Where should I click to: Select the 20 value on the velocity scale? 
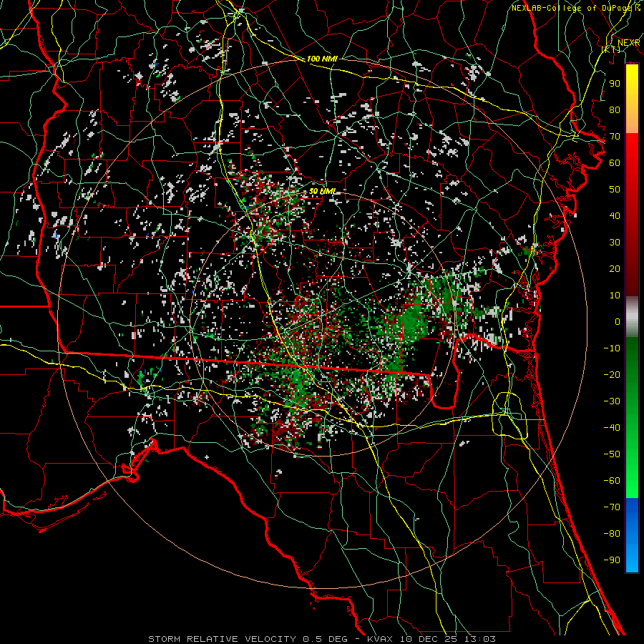615,268
